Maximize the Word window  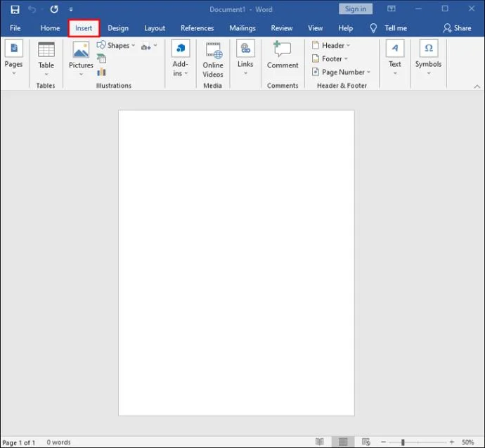[445, 8]
